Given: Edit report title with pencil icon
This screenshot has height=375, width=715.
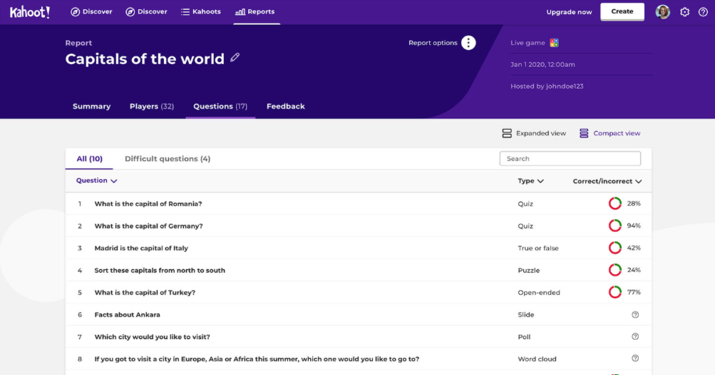Looking at the screenshot, I should [235, 57].
